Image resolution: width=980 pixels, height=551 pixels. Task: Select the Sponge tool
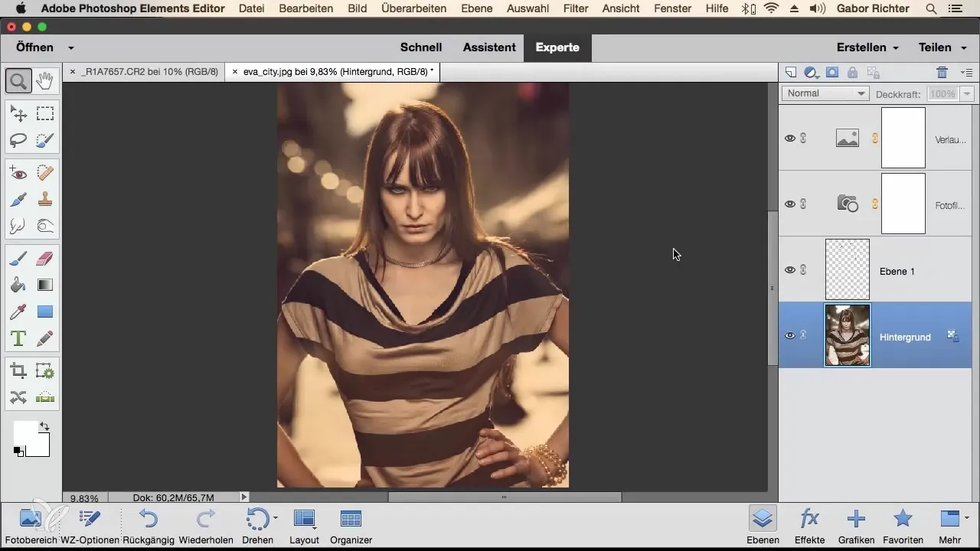[x=45, y=226]
